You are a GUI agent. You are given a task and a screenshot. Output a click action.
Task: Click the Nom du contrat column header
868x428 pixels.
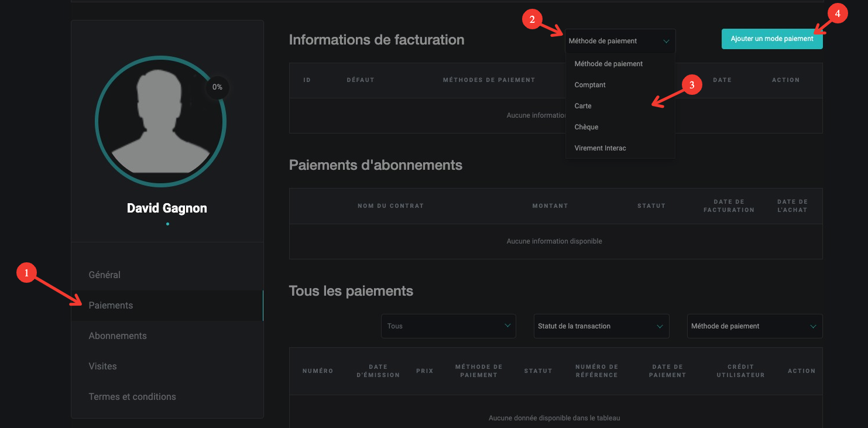coord(390,206)
